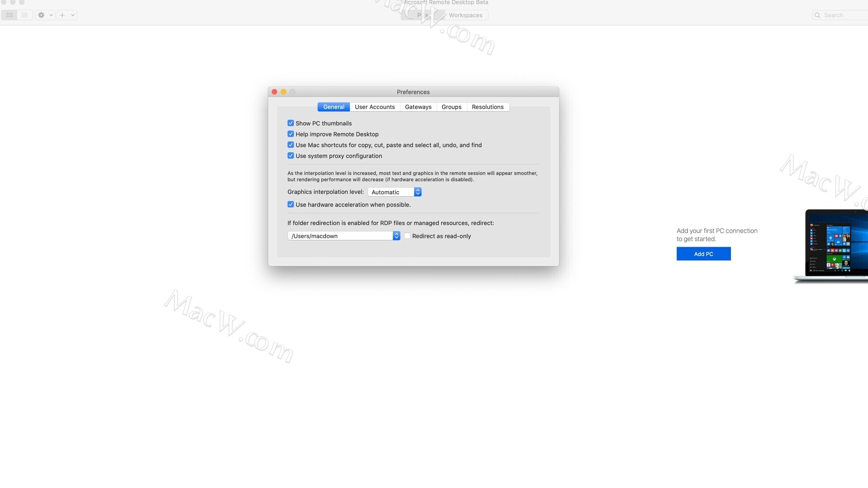
Task: Click the search icon in toolbar
Action: point(817,15)
